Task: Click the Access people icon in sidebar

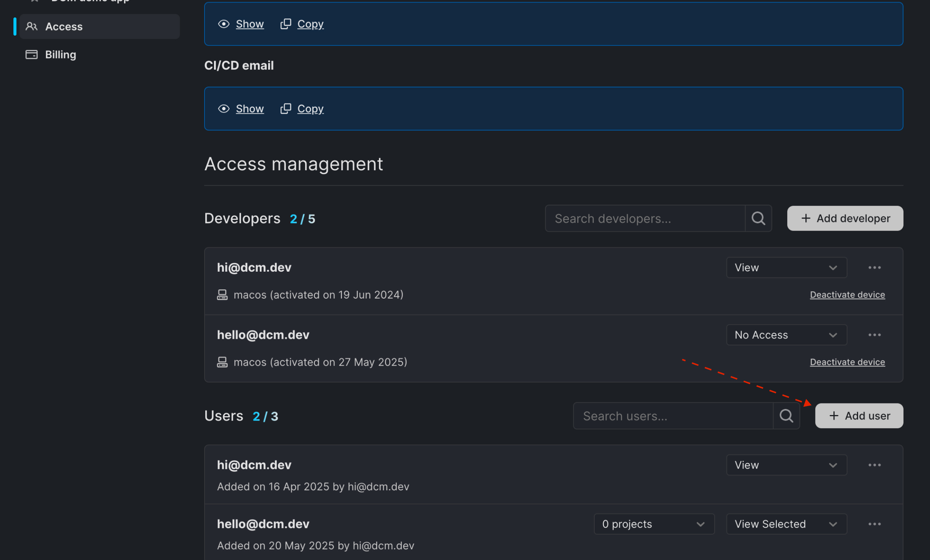Action: [32, 27]
